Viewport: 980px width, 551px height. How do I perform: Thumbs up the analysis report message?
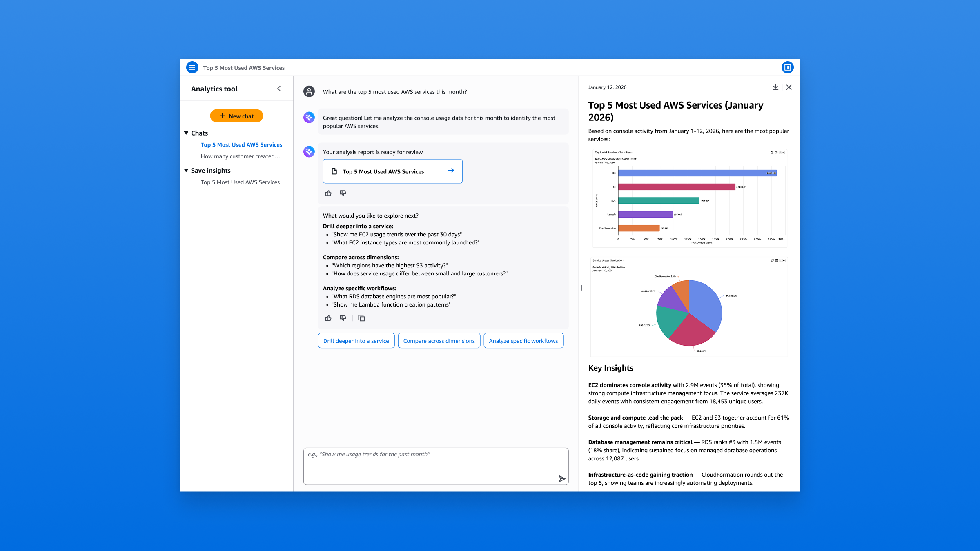click(328, 193)
